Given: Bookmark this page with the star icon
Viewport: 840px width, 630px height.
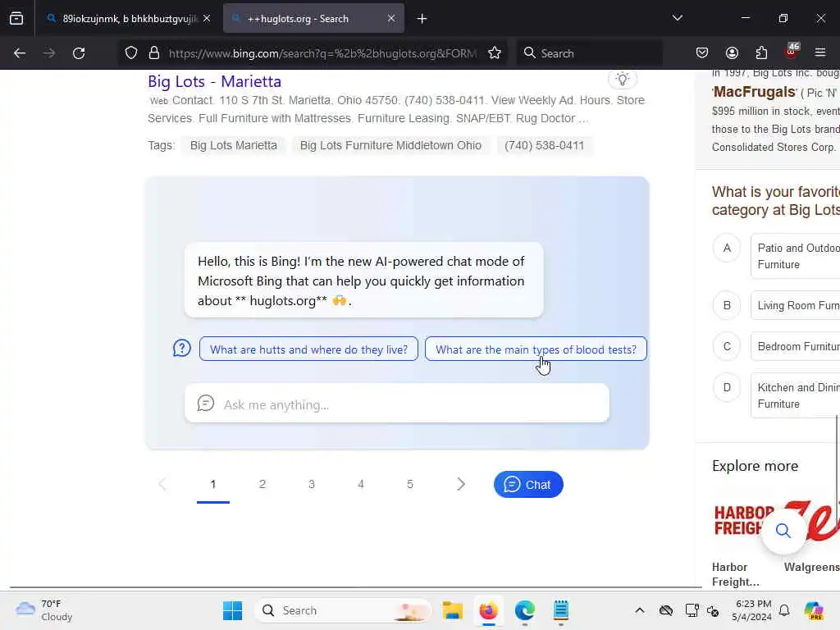Looking at the screenshot, I should point(495,53).
